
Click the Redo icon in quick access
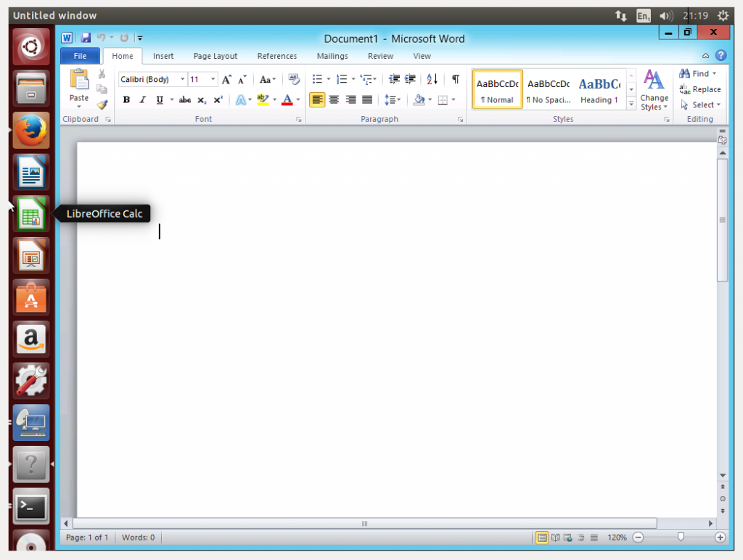[124, 38]
